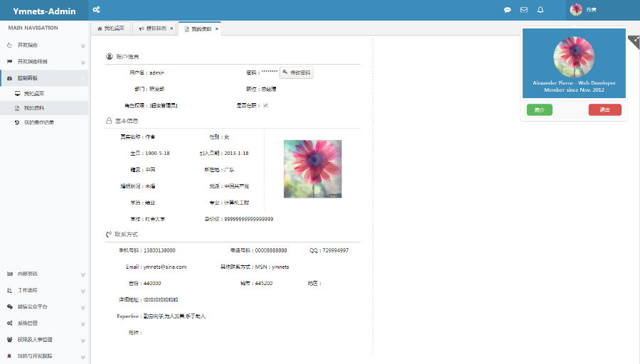Click the sort-list icon for 工作流程
This screenshot has width=640, height=364.
pyautogui.click(x=9, y=290)
